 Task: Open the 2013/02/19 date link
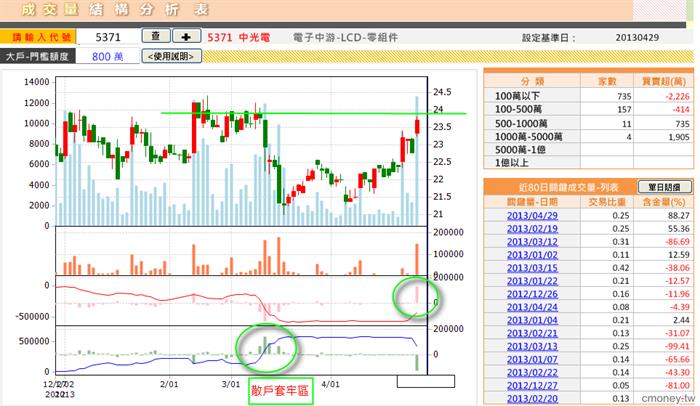click(x=532, y=229)
